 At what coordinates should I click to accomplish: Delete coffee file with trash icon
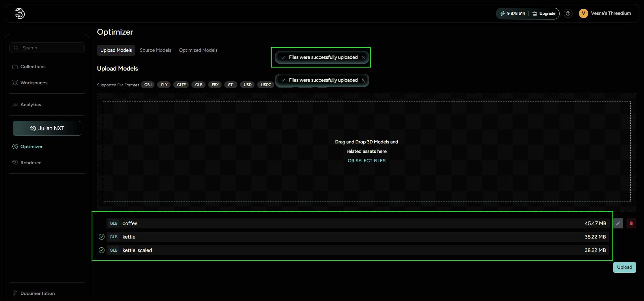(631, 223)
